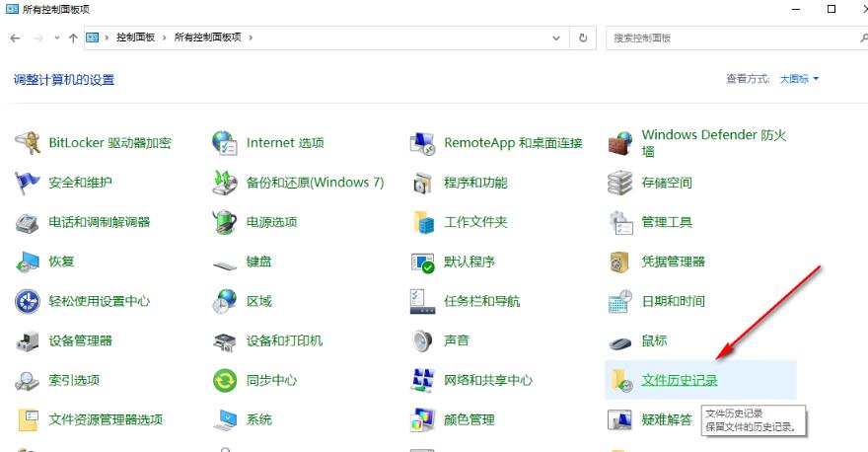Open the BitLocker 驱动器加密 icon

[x=28, y=143]
